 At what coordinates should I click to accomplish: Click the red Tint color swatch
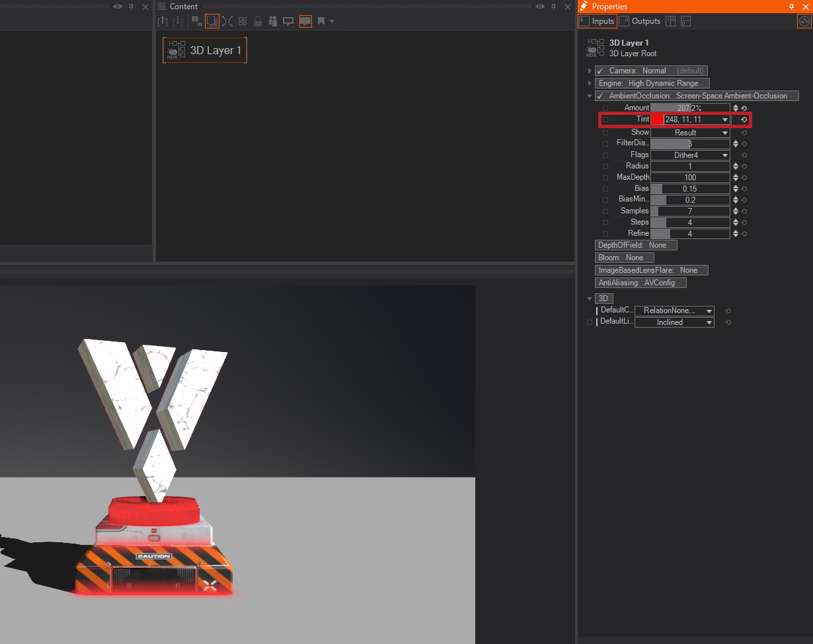point(657,120)
